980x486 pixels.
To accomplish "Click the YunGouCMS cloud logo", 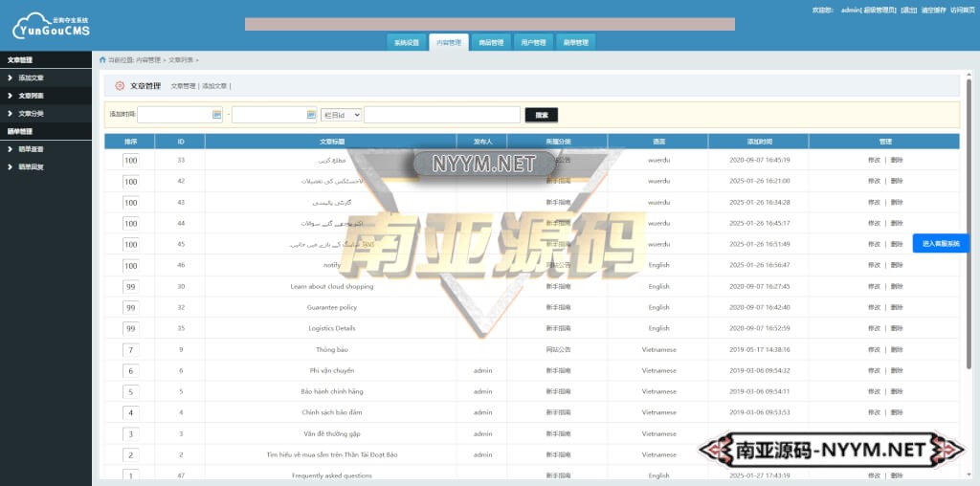I will pos(51,25).
